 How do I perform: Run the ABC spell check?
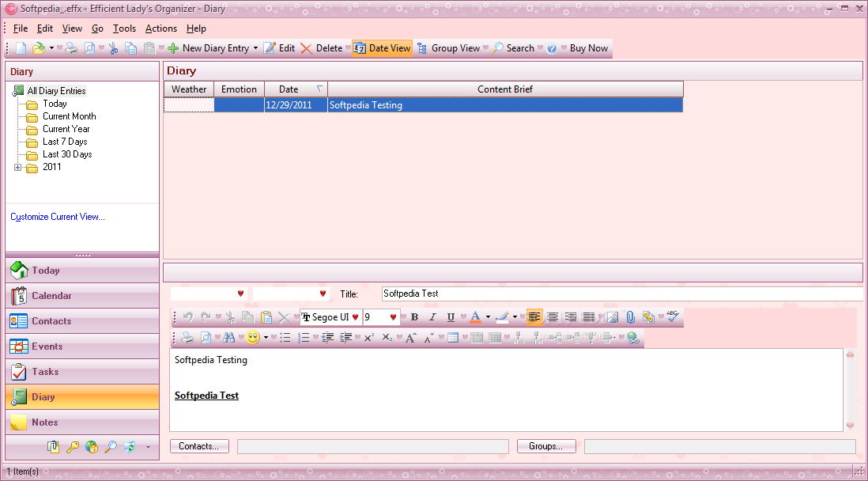pyautogui.click(x=673, y=317)
